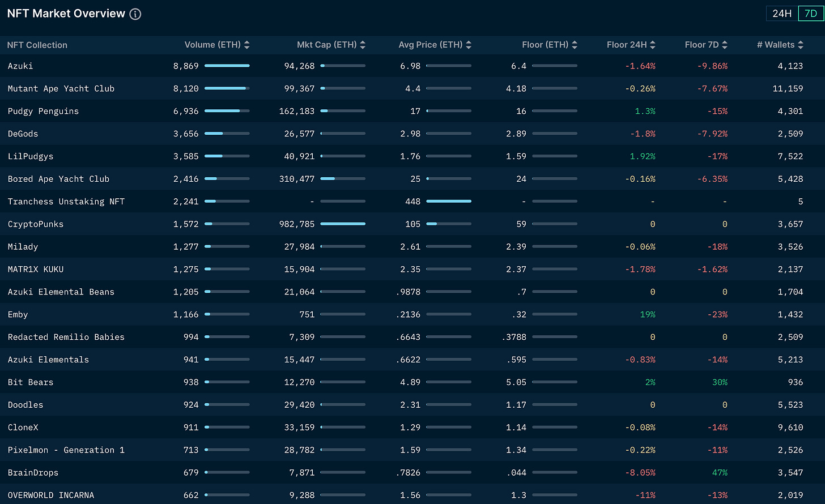
Task: Click Tranchess avg price value 448
Action: point(413,202)
